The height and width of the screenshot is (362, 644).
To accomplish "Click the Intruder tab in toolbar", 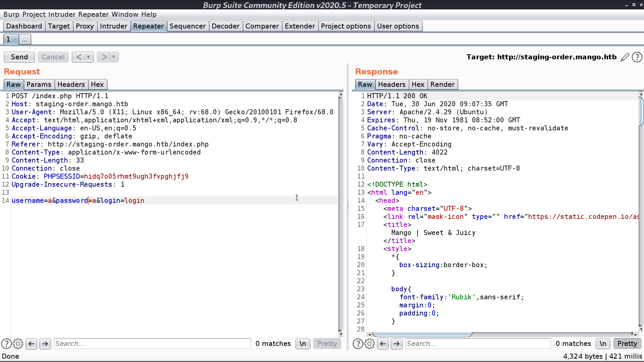I will 113,26.
